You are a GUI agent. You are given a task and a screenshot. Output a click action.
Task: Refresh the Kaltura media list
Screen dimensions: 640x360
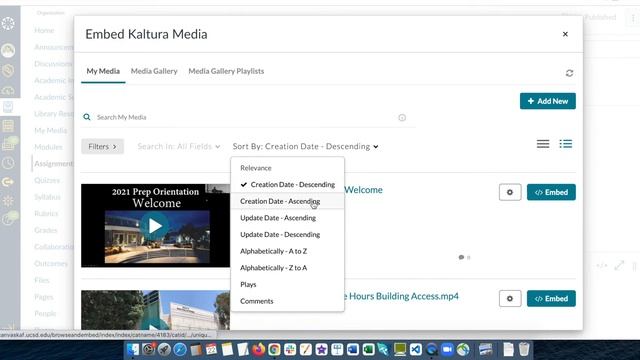569,73
